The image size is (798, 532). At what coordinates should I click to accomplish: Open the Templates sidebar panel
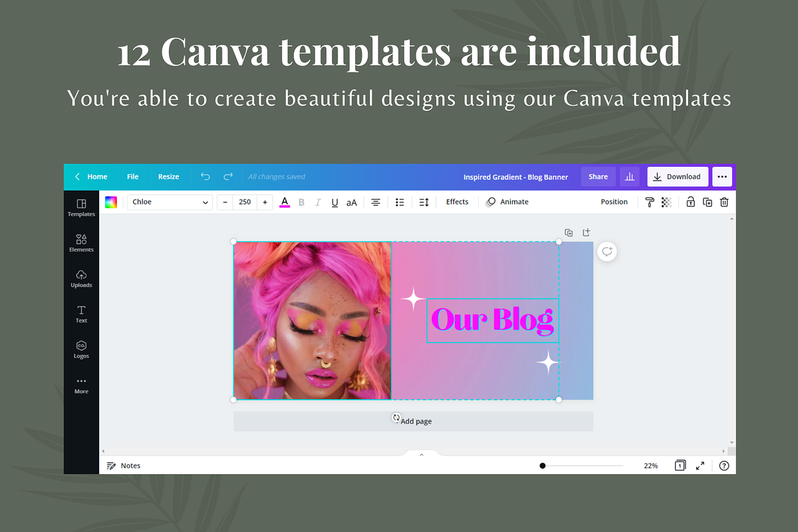point(81,207)
